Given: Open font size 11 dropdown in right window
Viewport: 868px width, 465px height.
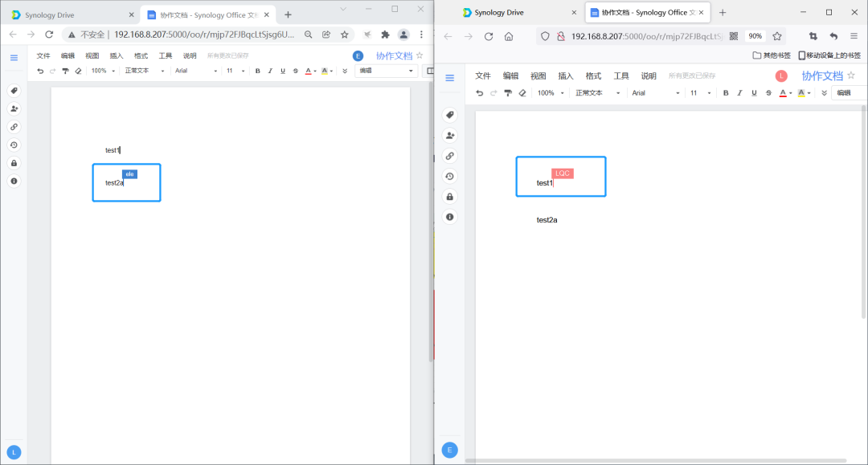Looking at the screenshot, I should pyautogui.click(x=700, y=93).
